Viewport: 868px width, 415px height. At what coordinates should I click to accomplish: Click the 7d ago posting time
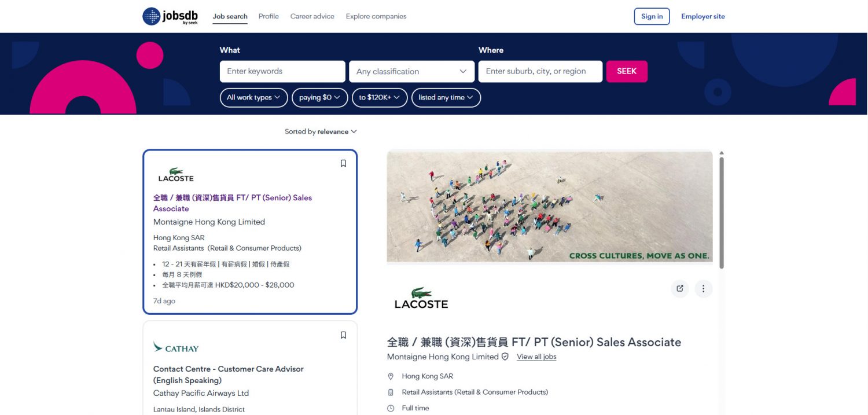(164, 301)
